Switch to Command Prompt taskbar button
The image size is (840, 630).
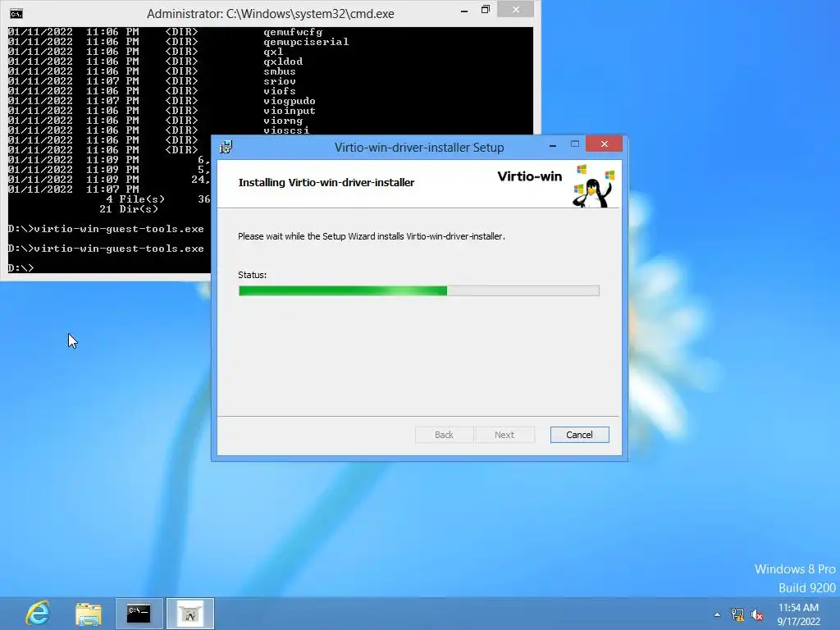139,614
